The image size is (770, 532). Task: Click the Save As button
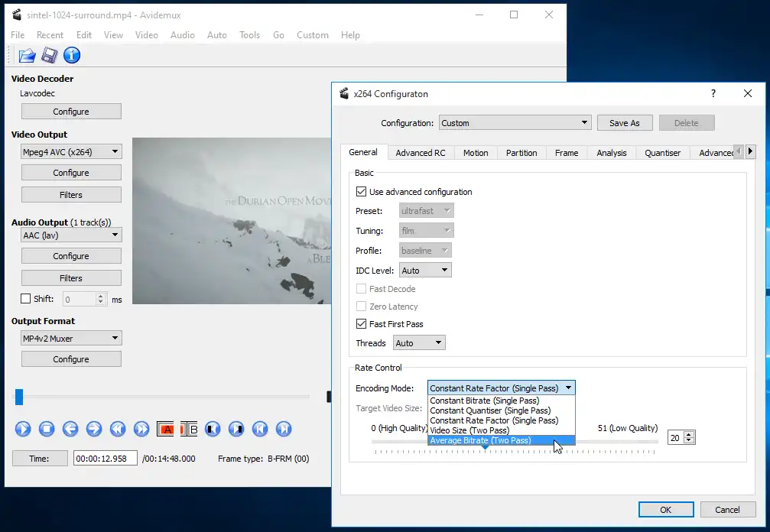click(624, 123)
